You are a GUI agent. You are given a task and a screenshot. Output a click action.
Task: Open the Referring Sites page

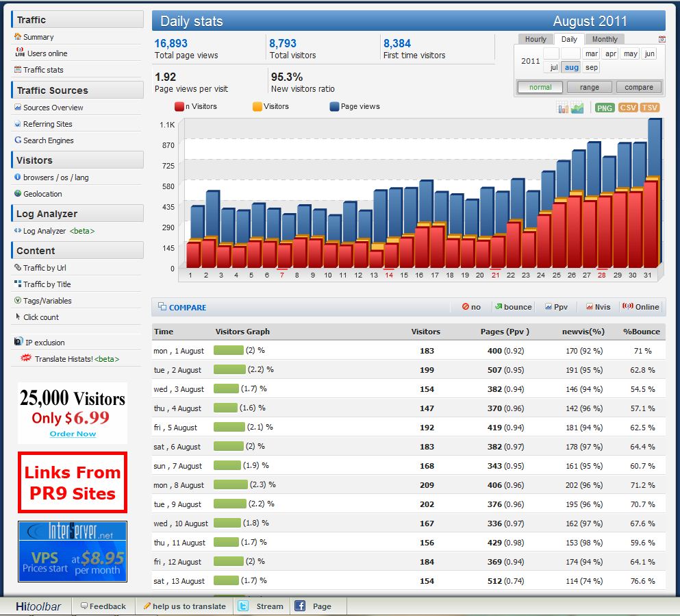[48, 124]
